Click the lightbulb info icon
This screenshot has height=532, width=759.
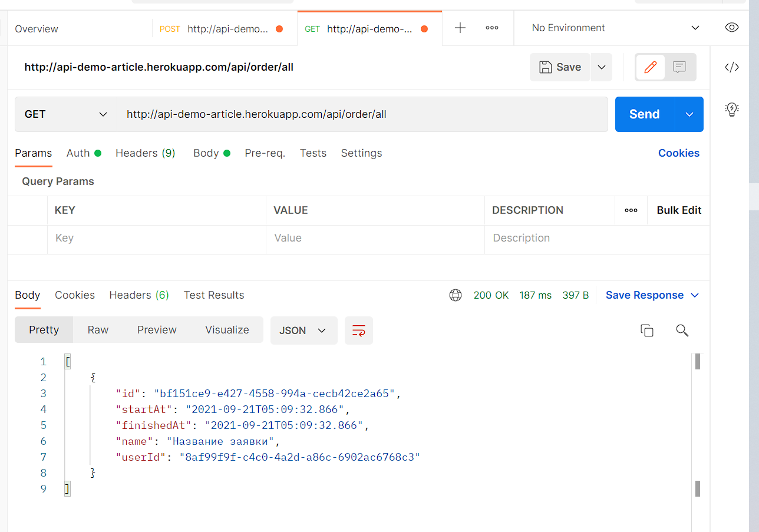pyautogui.click(x=731, y=109)
